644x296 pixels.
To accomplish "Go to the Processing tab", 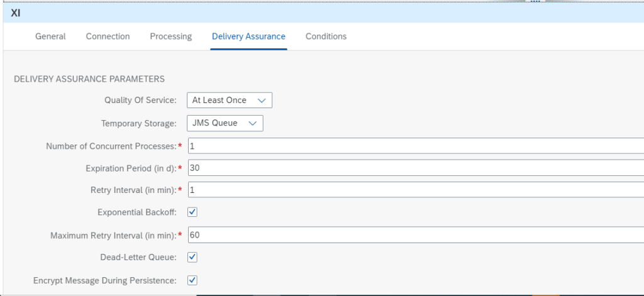I will tap(170, 36).
